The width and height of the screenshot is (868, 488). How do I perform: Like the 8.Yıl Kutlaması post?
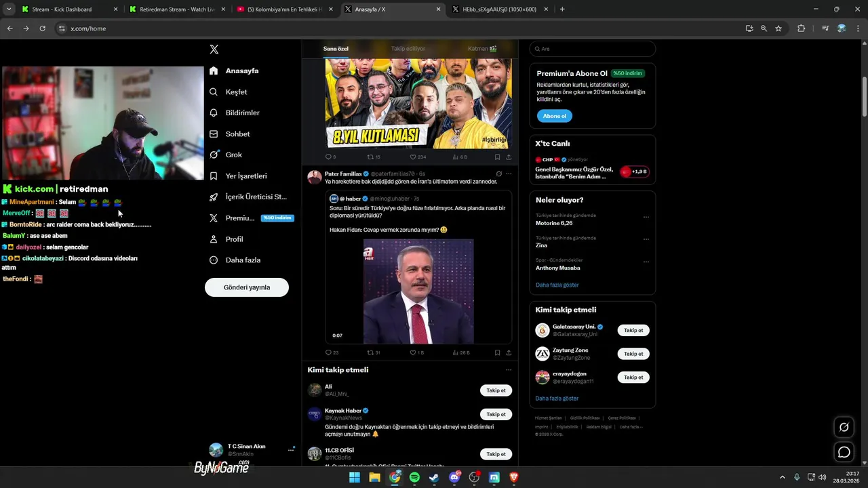[x=413, y=157]
